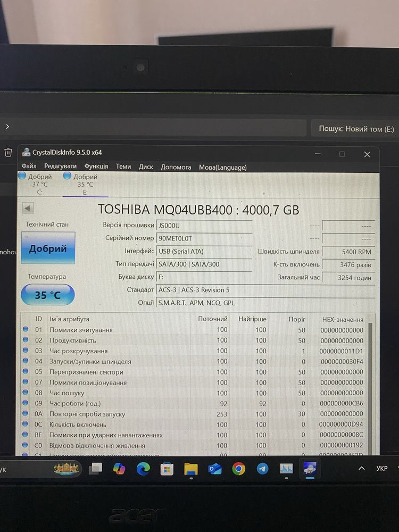
Task: Click the power on hours 3254 годин
Action: (x=348, y=278)
